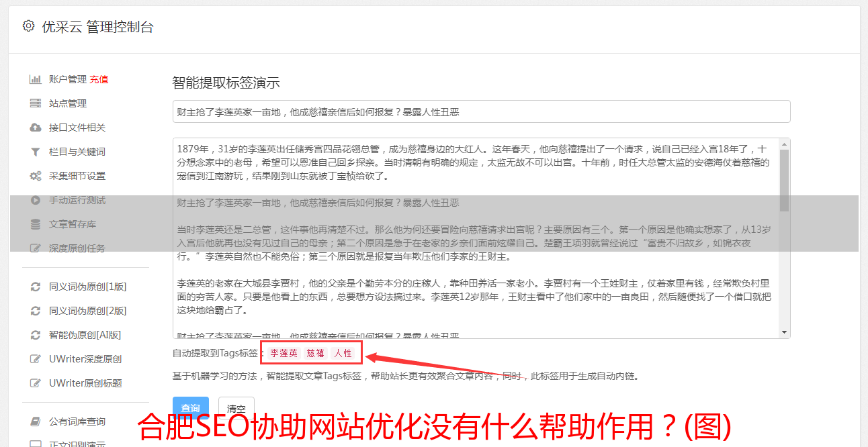Click the server icon next to 站点管理
The width and height of the screenshot is (868, 447).
point(36,103)
